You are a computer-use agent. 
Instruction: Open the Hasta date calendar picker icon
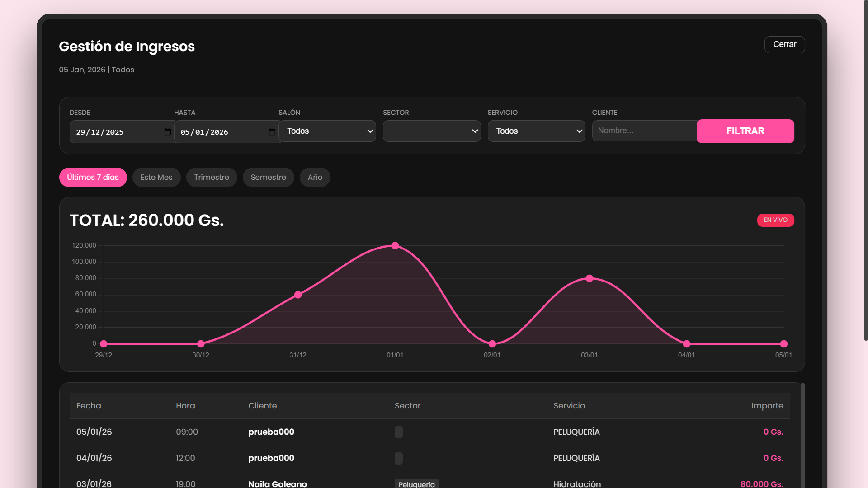pyautogui.click(x=272, y=132)
